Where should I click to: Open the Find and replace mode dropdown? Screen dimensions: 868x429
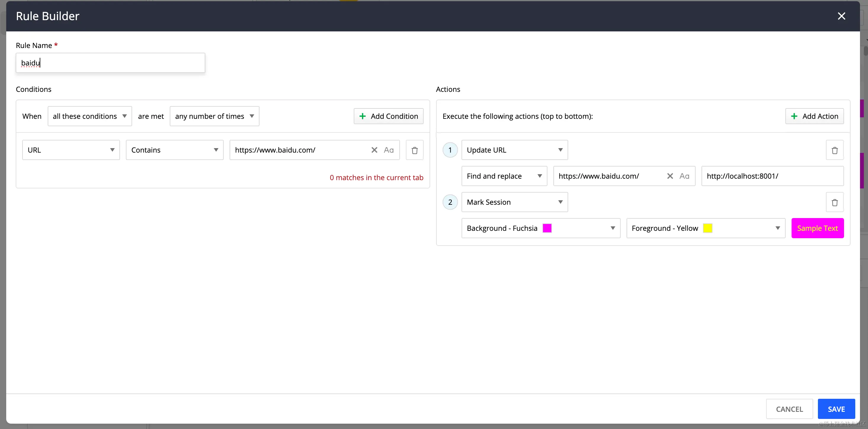point(504,176)
